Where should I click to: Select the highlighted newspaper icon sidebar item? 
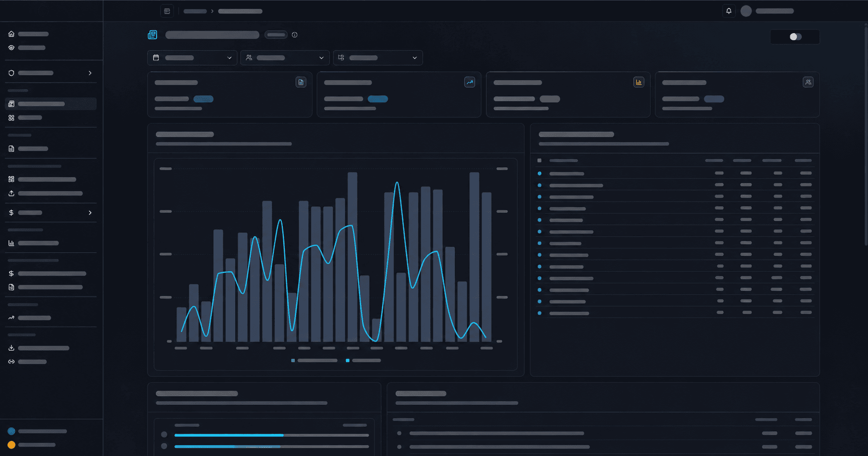[x=12, y=104]
